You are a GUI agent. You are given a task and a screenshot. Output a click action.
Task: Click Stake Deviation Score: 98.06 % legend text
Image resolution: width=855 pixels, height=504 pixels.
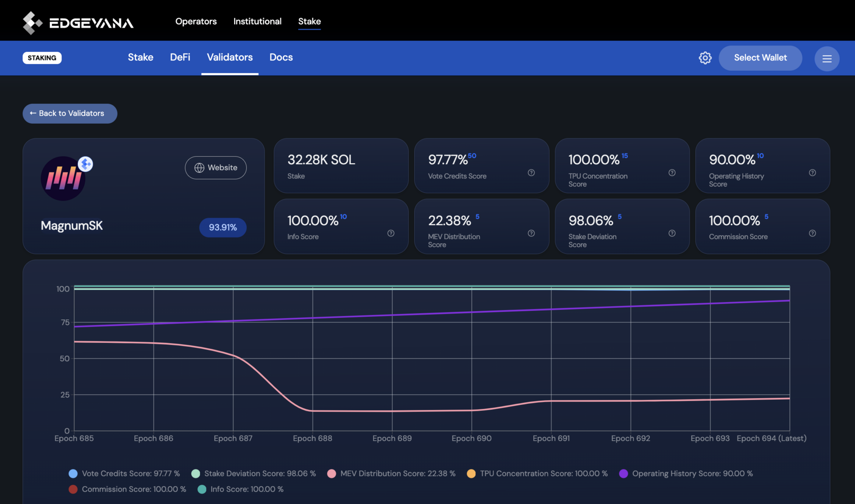pyautogui.click(x=260, y=473)
